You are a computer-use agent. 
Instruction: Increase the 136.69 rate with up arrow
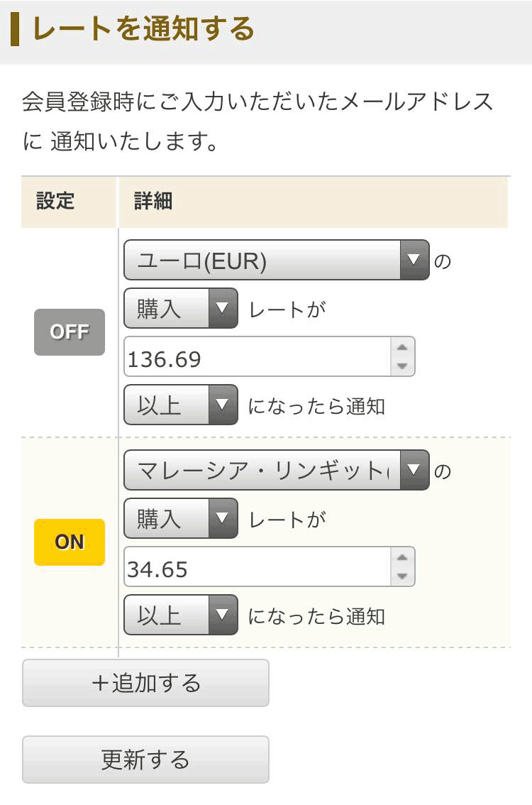402,348
